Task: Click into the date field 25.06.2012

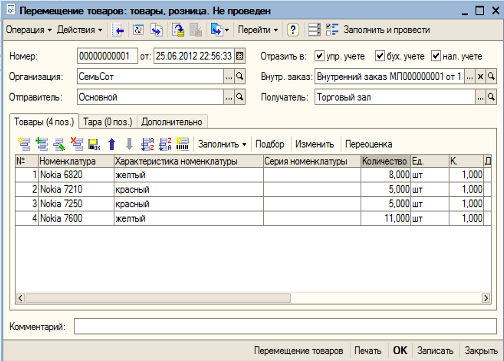Action: click(194, 56)
